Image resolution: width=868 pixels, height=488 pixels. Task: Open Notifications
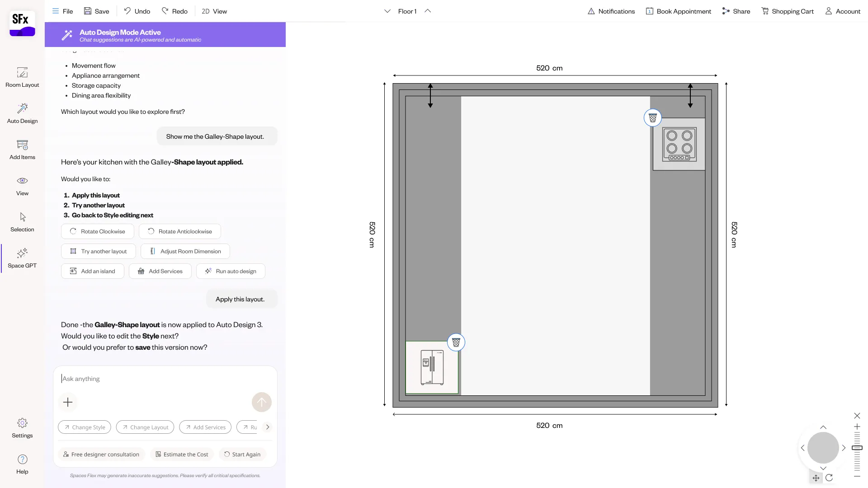coord(611,11)
